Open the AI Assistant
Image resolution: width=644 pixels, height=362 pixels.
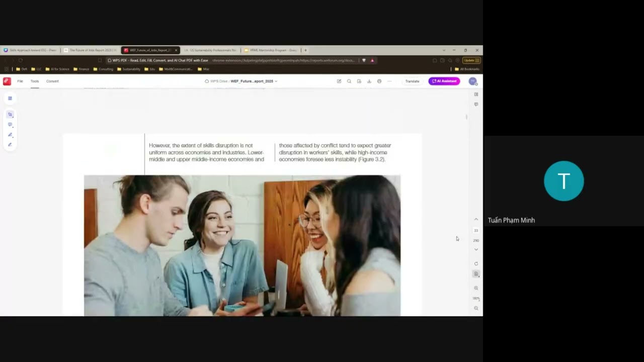444,81
